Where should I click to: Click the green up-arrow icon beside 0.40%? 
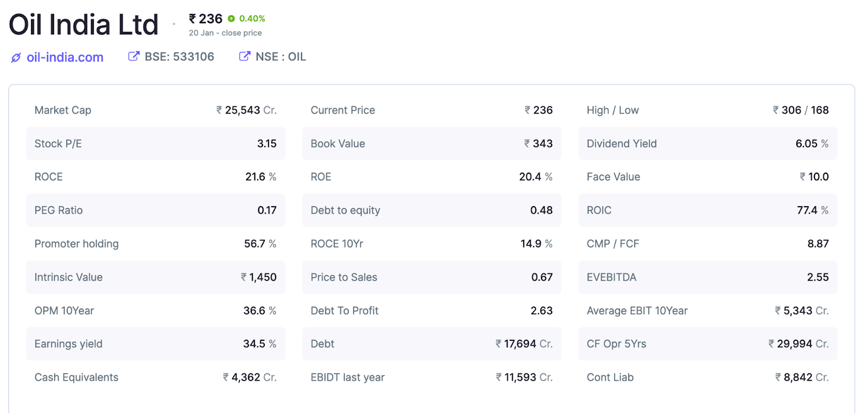(232, 18)
